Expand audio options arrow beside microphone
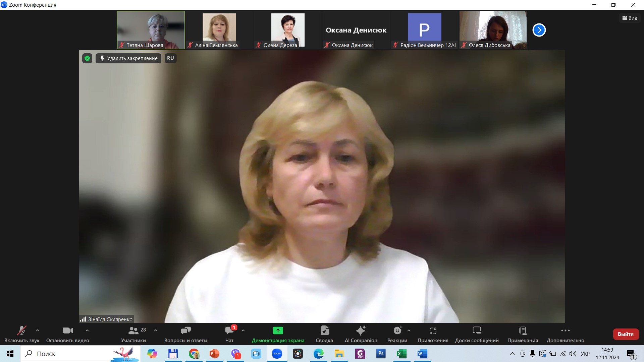644x362 pixels. coord(38,330)
